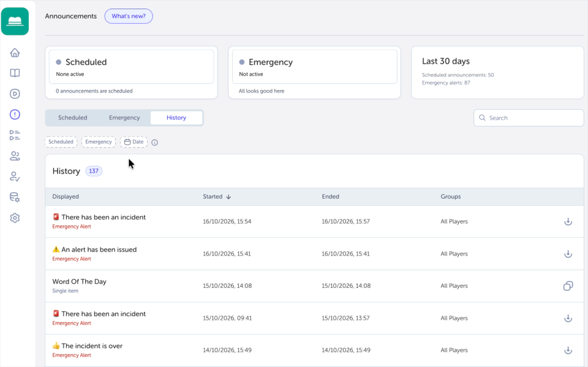The image size is (588, 367).
Task: Sort by the Started column arrow
Action: click(228, 197)
